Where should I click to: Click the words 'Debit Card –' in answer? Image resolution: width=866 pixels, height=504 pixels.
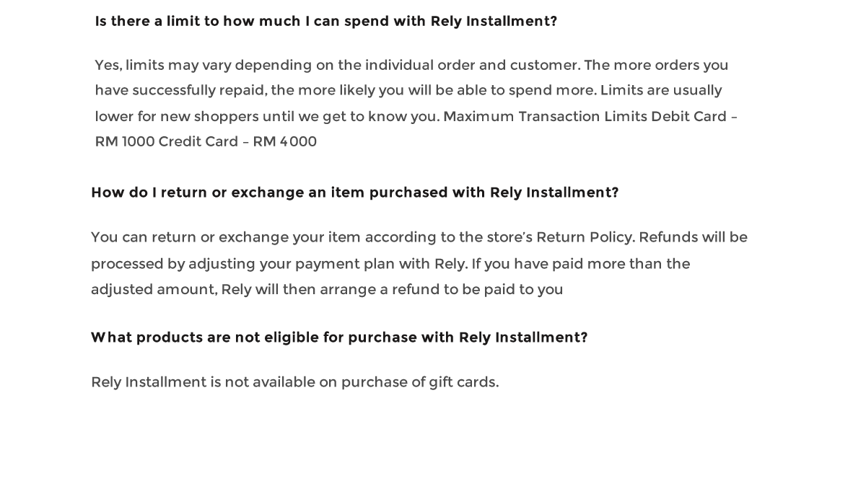(694, 117)
